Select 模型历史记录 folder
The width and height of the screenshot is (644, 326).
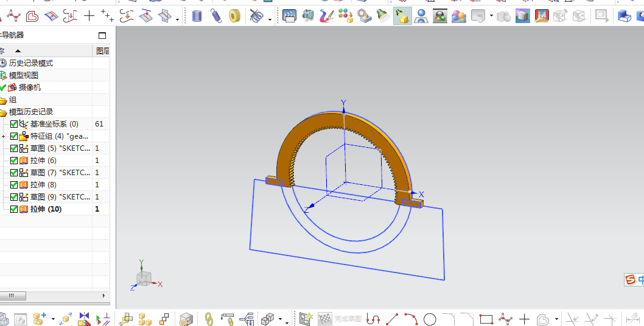coord(31,112)
